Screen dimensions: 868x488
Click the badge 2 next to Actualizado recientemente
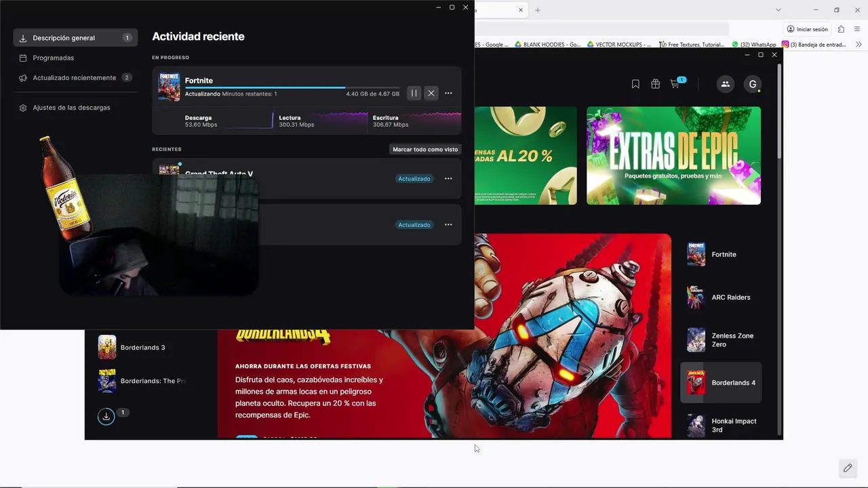127,77
